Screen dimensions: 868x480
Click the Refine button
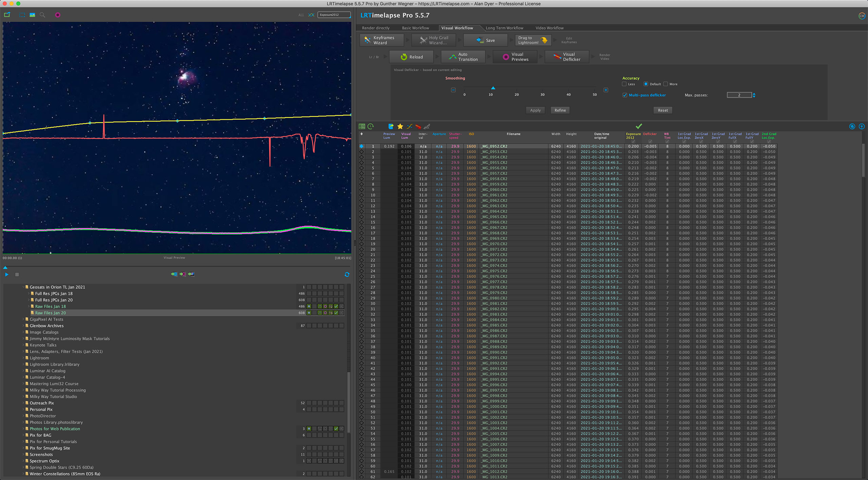(560, 110)
